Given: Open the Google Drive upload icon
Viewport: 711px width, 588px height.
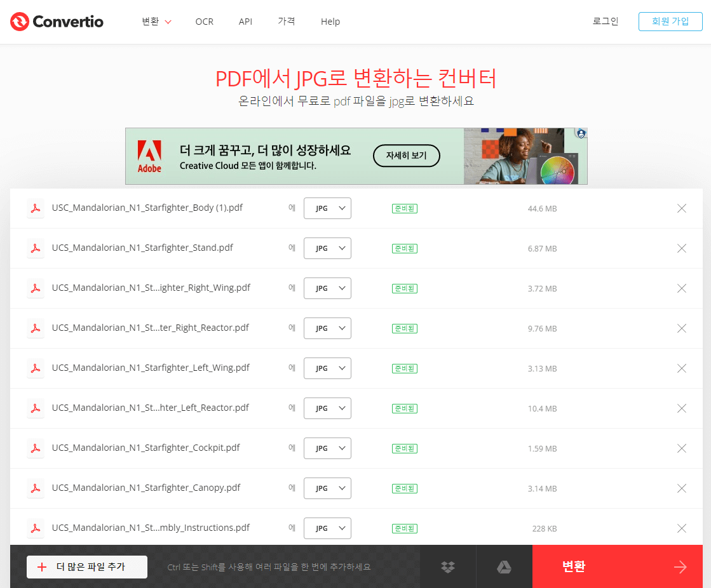Looking at the screenshot, I should (x=504, y=566).
